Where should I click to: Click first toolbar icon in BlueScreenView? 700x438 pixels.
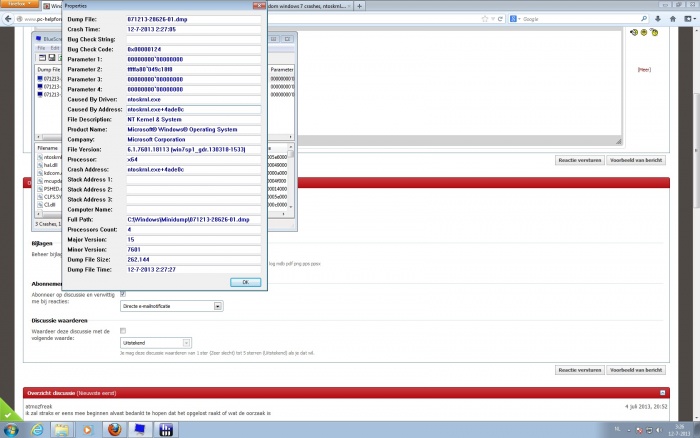tap(42, 58)
